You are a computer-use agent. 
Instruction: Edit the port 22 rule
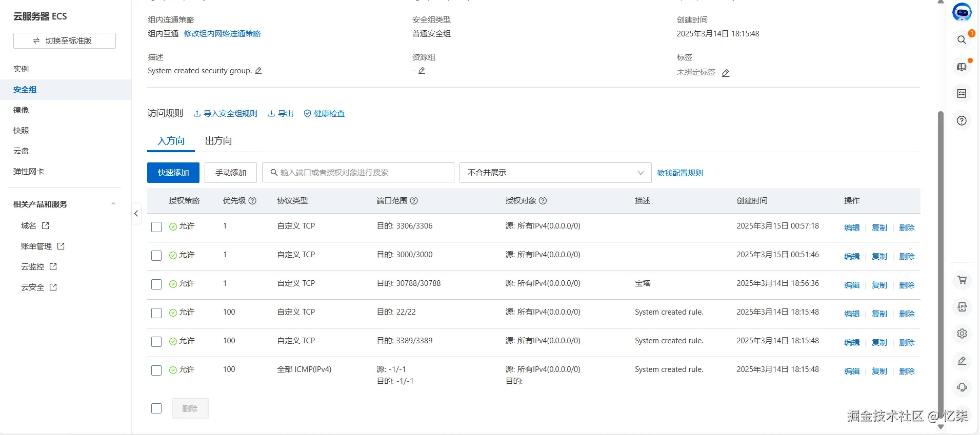pyautogui.click(x=852, y=314)
